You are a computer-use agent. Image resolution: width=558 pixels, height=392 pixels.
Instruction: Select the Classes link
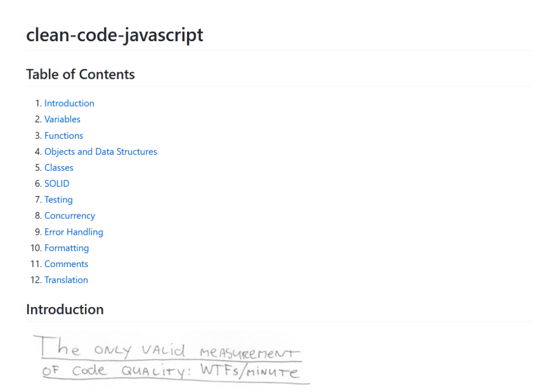[58, 167]
